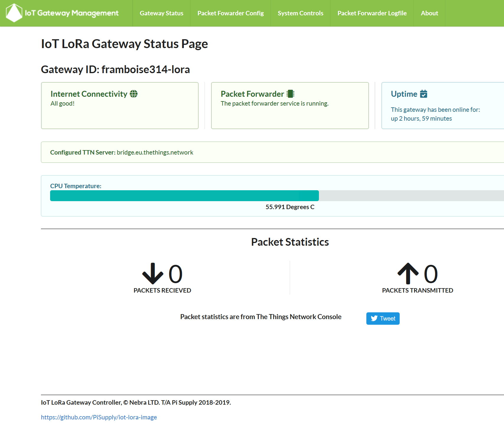Click the Internet Connectivity heading

click(x=89, y=94)
